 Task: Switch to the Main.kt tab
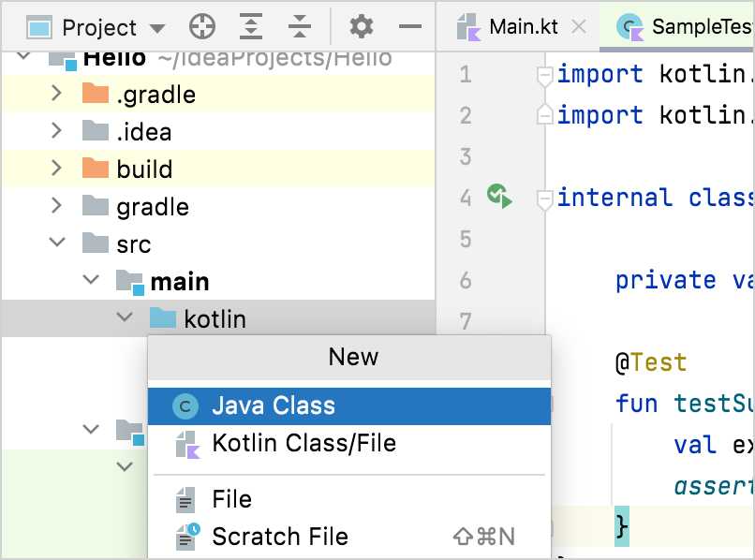click(523, 26)
